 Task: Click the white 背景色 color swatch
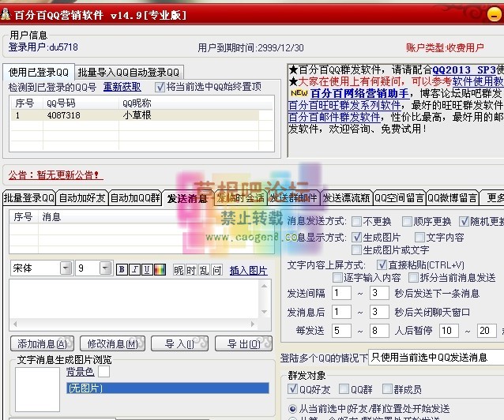tap(103, 372)
